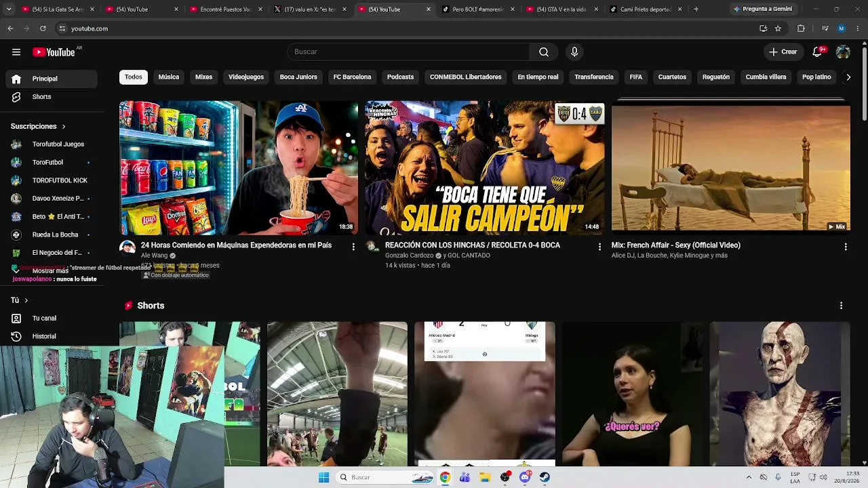
Task: Open Tu canal in the sidebar
Action: [x=52, y=319]
